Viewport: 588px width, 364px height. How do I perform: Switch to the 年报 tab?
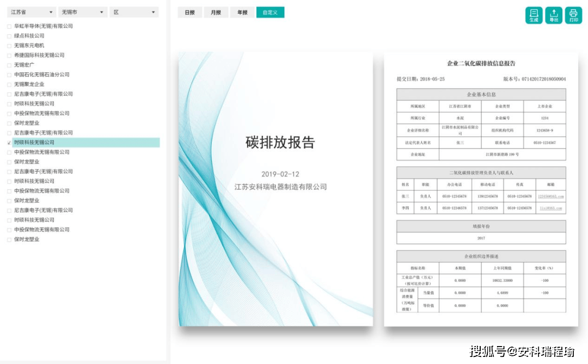[242, 13]
